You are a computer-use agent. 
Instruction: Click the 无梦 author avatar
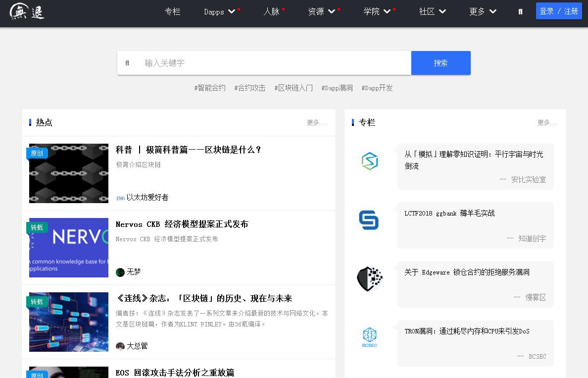(x=120, y=272)
